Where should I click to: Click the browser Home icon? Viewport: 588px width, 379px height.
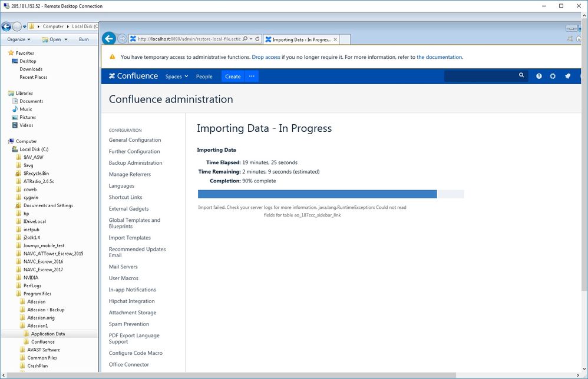click(579, 39)
